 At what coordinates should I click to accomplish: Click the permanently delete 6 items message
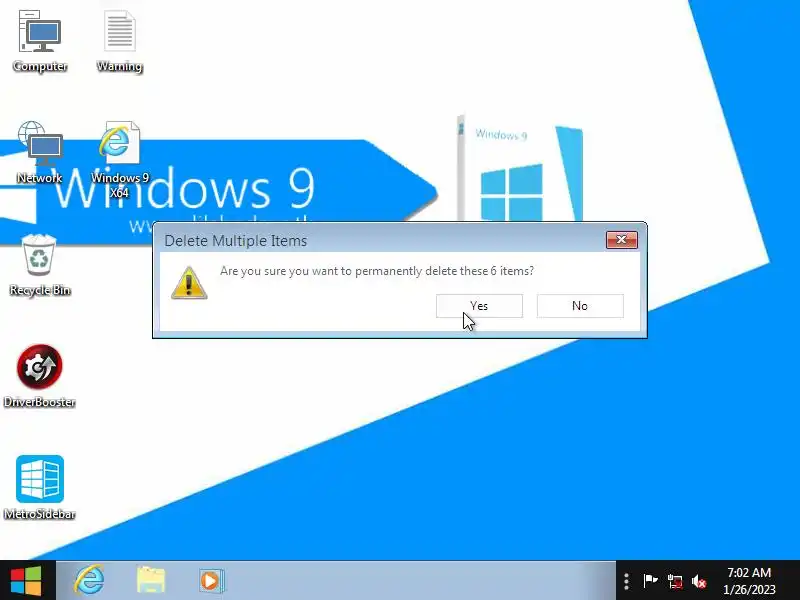(x=377, y=271)
